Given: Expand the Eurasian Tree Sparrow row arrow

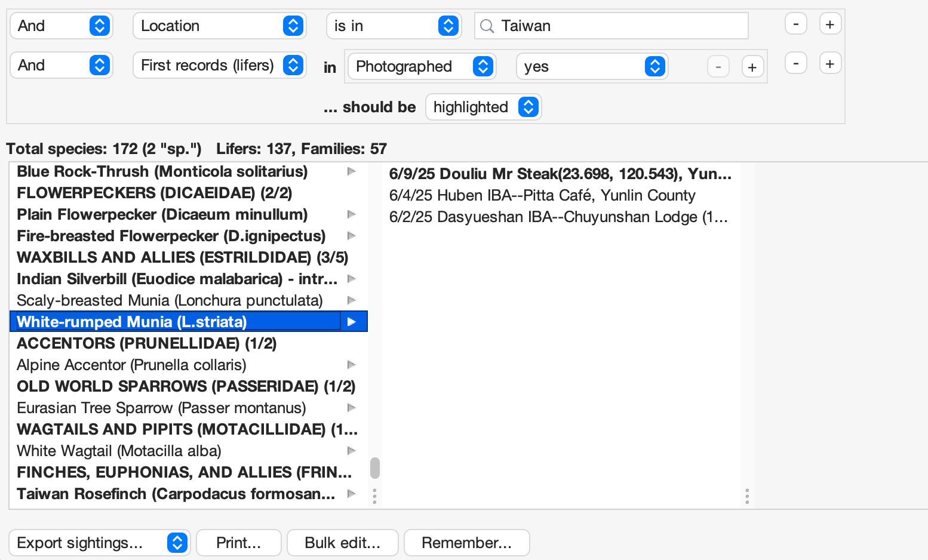Looking at the screenshot, I should click(x=352, y=408).
